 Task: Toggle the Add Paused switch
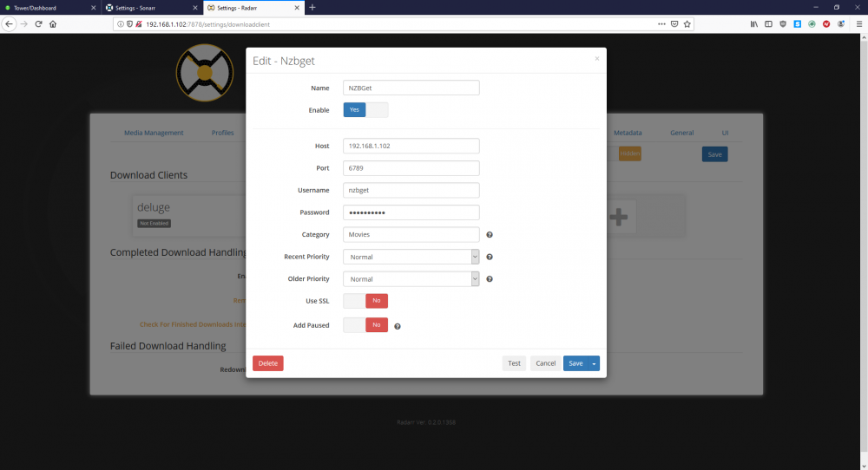click(365, 325)
